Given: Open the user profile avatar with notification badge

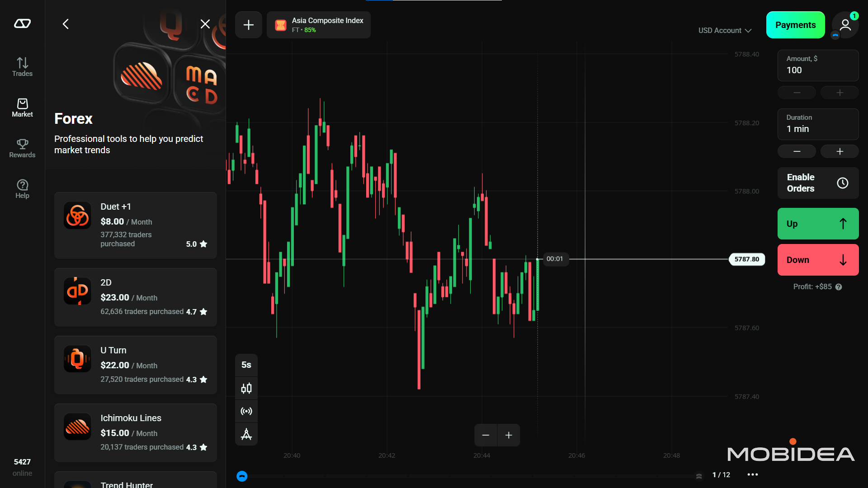Looking at the screenshot, I should (x=844, y=25).
